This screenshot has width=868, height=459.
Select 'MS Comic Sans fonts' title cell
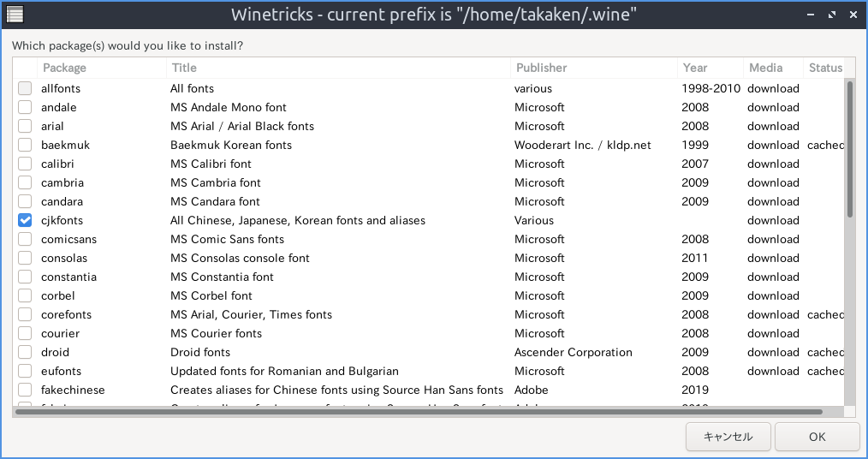tap(227, 239)
